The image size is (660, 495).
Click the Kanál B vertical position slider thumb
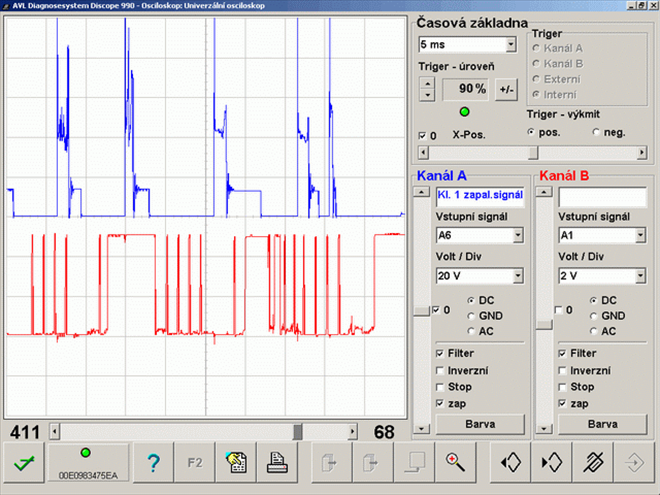coord(544,325)
